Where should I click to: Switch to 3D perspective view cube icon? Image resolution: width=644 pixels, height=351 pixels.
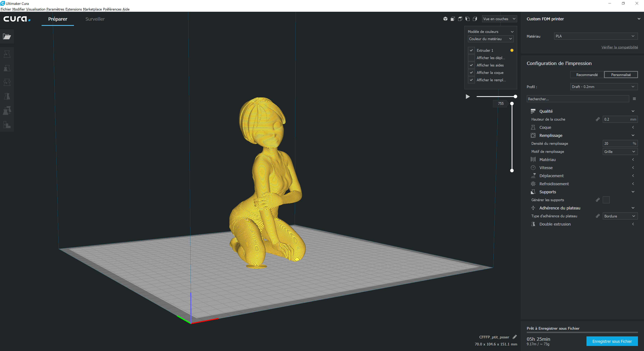point(445,19)
